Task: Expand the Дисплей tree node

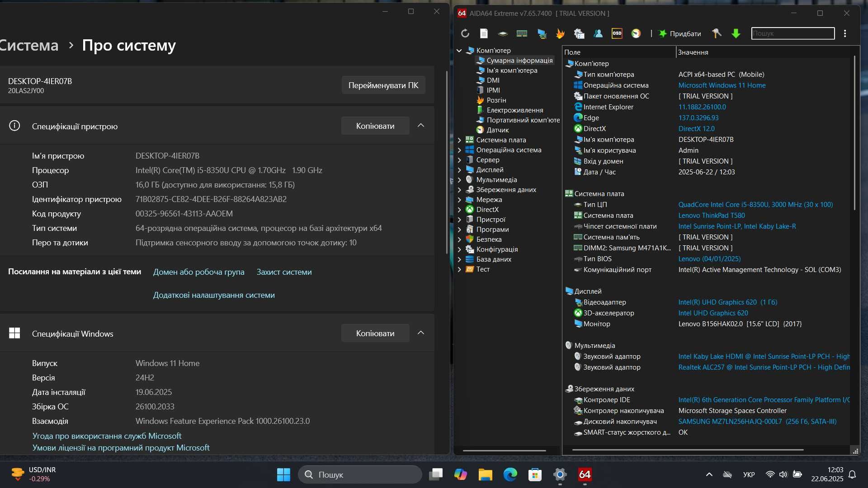Action: pyautogui.click(x=459, y=170)
